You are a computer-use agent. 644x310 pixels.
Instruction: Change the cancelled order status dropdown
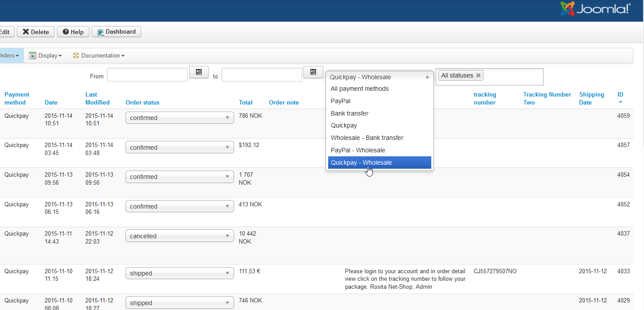pos(180,236)
